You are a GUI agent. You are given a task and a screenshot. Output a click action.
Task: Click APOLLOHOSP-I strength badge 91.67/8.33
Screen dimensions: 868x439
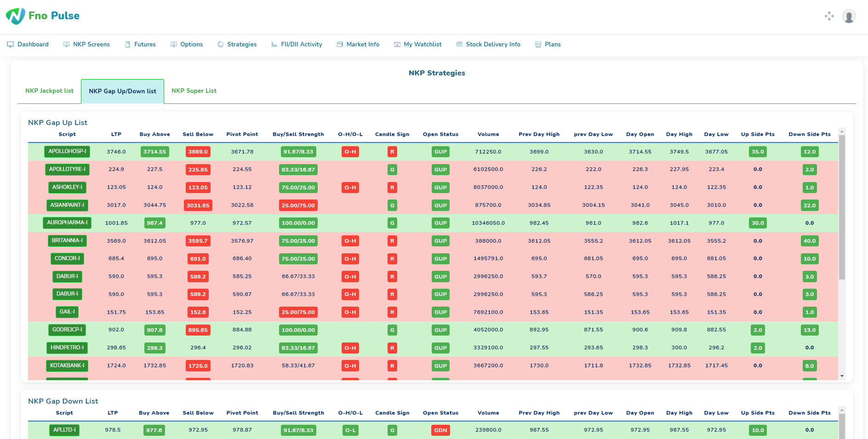[298, 152]
